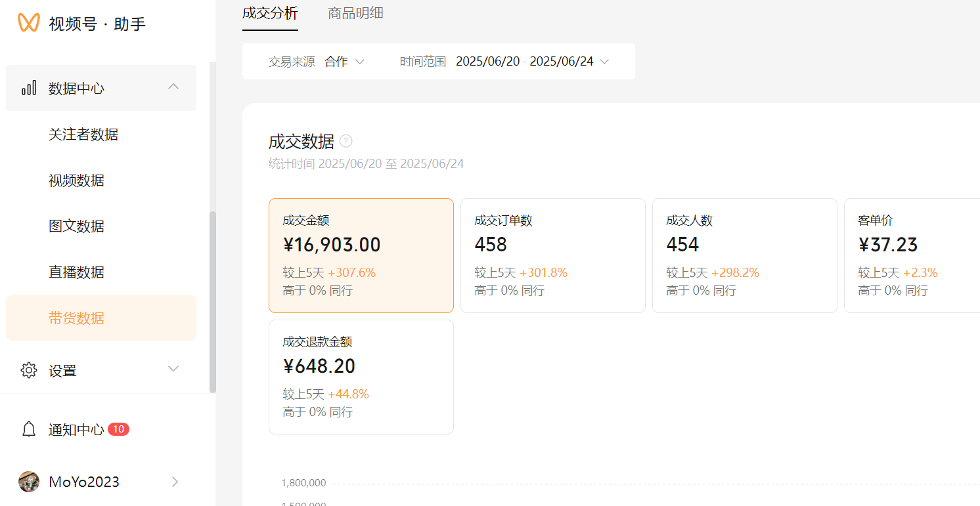Open 图文数据 in the sidebar
This screenshot has width=980, height=506.
[101, 226]
